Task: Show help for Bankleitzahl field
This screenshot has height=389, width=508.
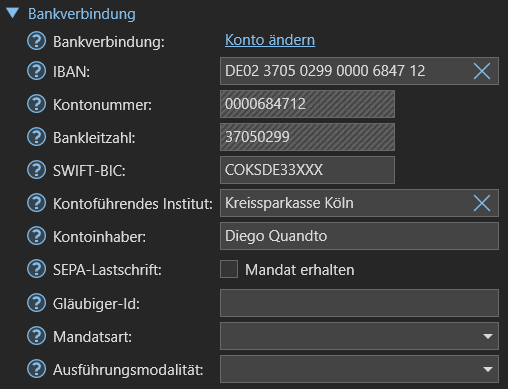Action: (x=36, y=137)
